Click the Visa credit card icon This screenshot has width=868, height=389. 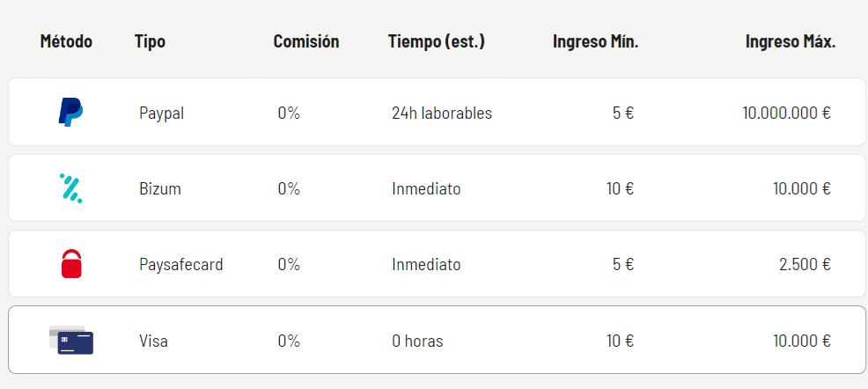click(x=71, y=341)
